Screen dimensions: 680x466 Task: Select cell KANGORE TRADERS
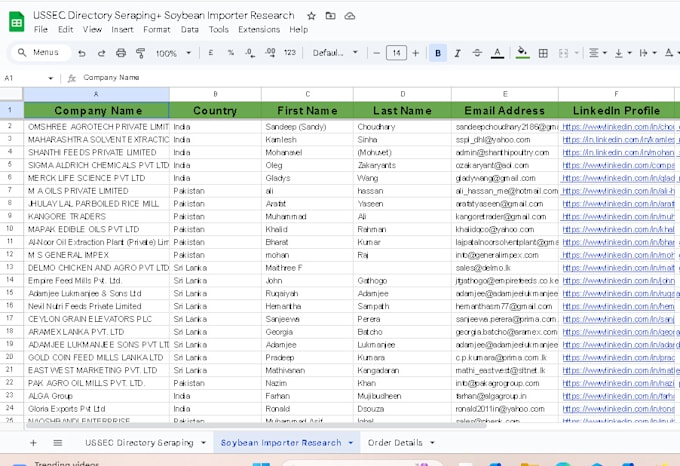[x=96, y=216]
